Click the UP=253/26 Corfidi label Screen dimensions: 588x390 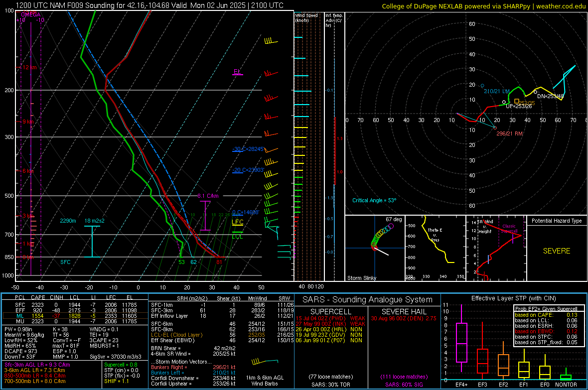(x=519, y=106)
